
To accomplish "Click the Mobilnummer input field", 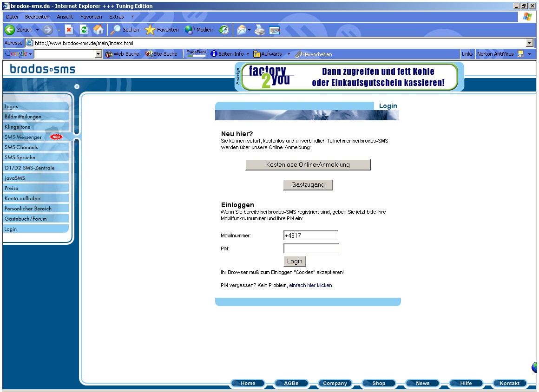I will (x=311, y=235).
